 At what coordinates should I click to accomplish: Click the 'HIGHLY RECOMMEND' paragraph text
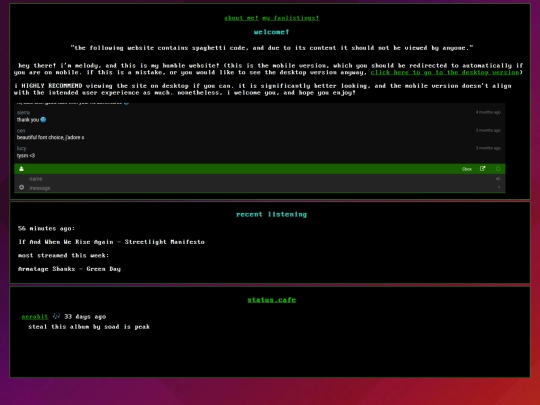(263, 89)
